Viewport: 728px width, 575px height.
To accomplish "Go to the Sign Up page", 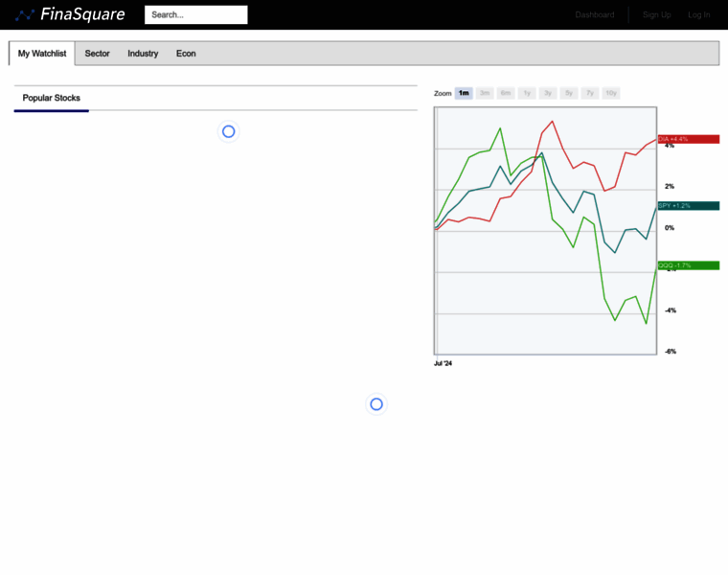I will coord(656,15).
